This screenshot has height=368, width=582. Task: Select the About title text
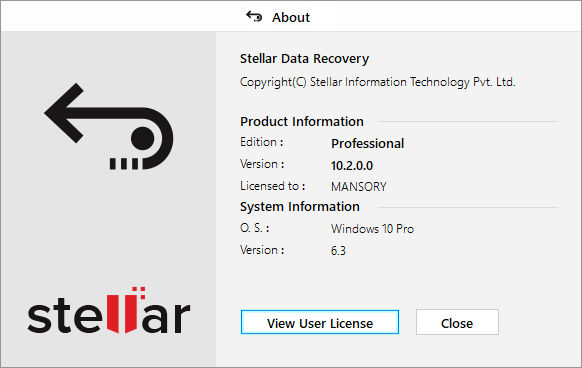(x=291, y=17)
